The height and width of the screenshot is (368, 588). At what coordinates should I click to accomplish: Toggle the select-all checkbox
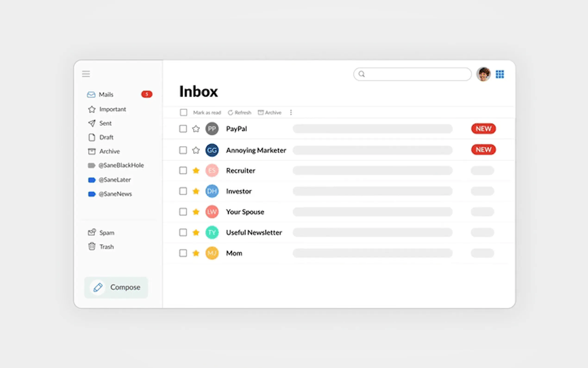point(184,112)
